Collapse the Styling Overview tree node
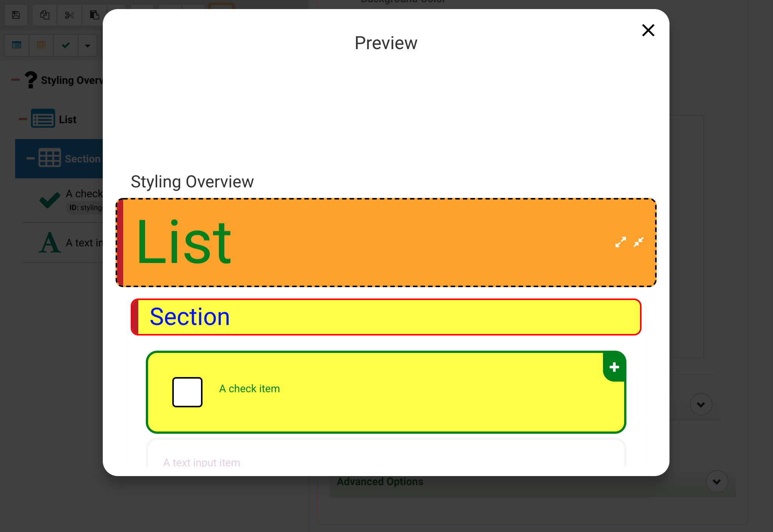This screenshot has width=773, height=532. pos(15,80)
